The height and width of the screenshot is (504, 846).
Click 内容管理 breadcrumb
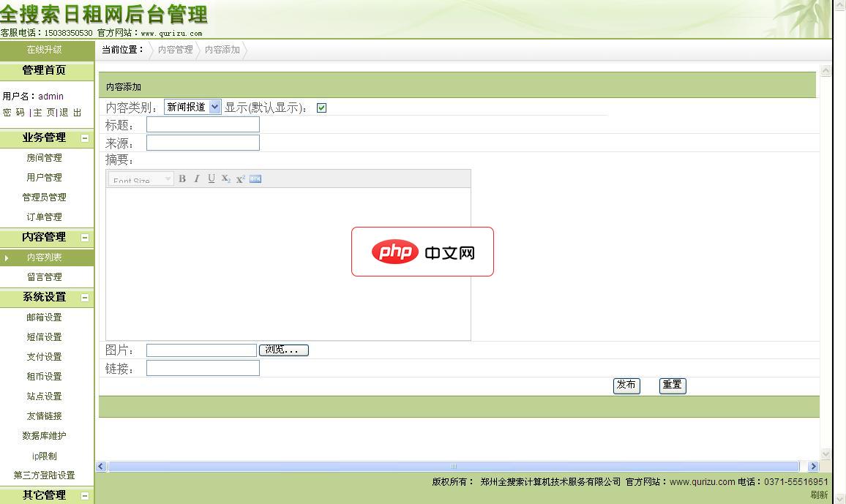pyautogui.click(x=176, y=50)
